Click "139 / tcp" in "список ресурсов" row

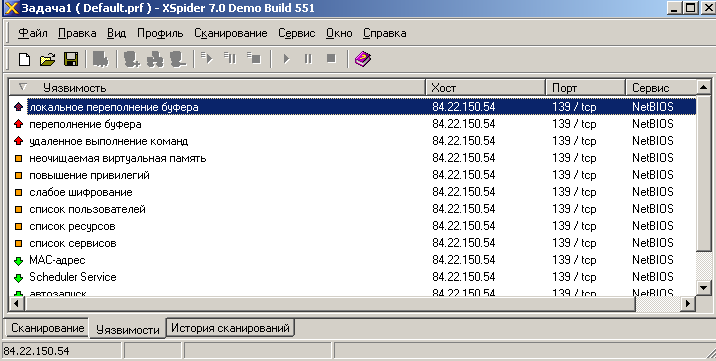pyautogui.click(x=574, y=226)
